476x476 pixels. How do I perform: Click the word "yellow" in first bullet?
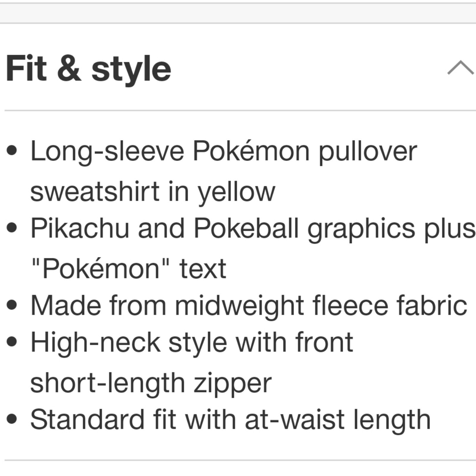pos(237,192)
